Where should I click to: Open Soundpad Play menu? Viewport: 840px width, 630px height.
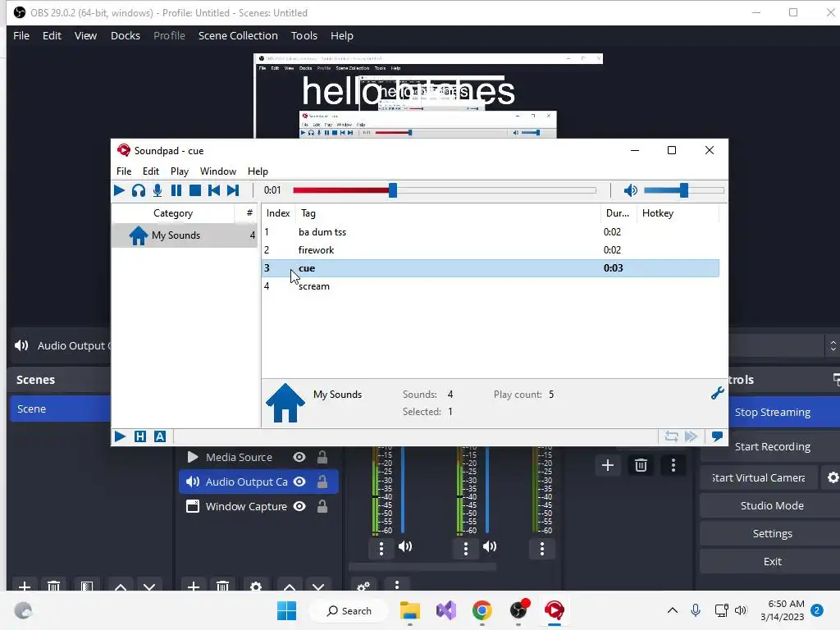180,171
